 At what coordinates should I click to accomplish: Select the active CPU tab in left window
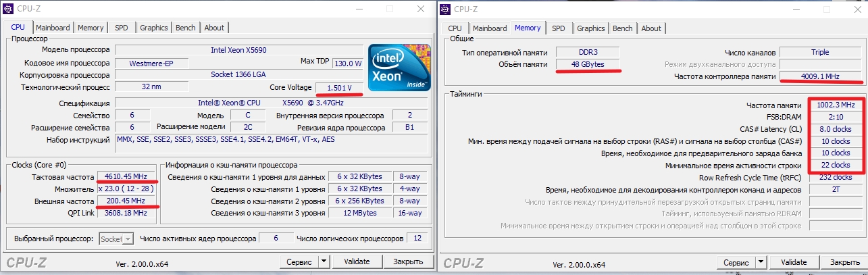18,27
